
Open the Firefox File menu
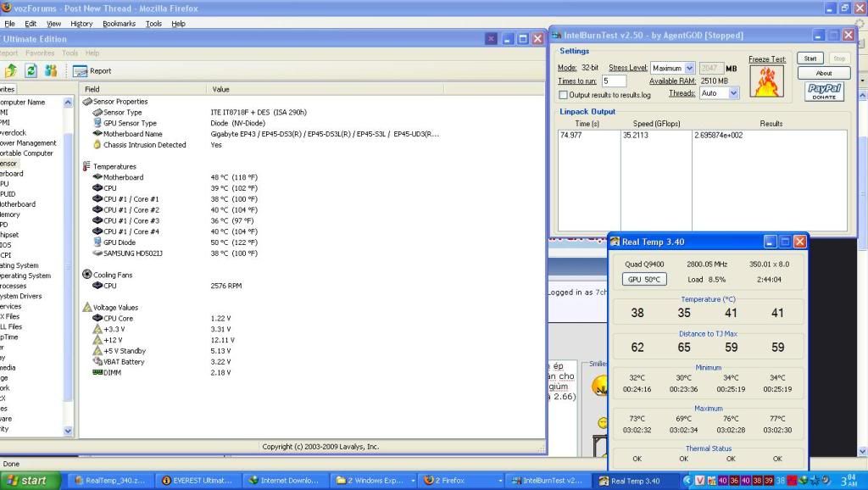10,24
